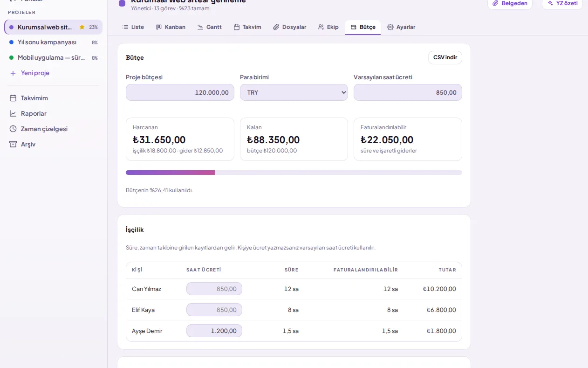The height and width of the screenshot is (368, 588).
Task: Click Can Yılmaz's saat ücreti field
Action: click(214, 289)
